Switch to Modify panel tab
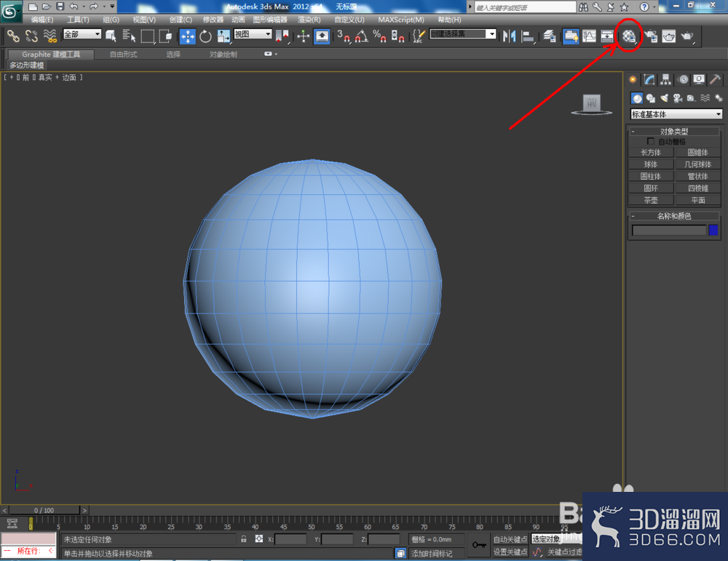728x561 pixels. (649, 80)
